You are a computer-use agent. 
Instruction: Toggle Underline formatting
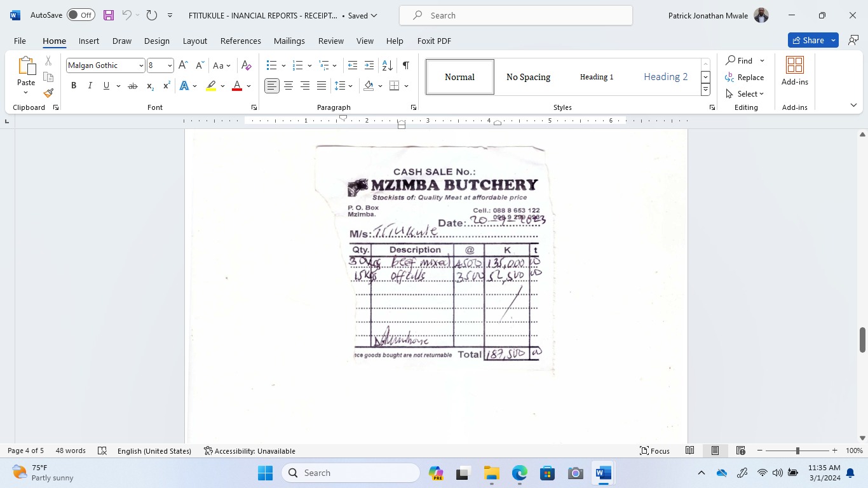click(106, 86)
